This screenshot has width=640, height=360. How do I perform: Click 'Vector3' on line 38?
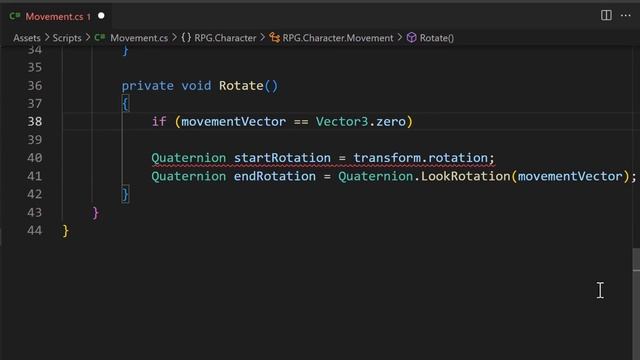click(342, 122)
